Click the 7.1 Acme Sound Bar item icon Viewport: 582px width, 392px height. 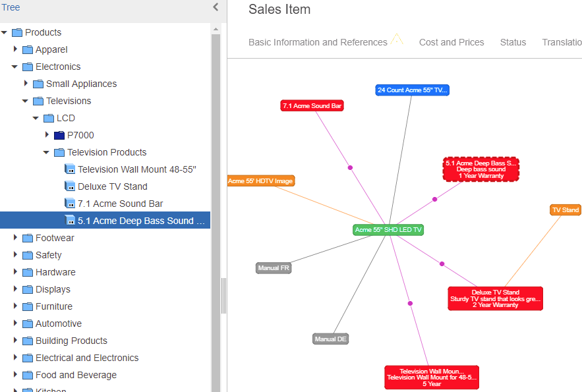point(70,203)
